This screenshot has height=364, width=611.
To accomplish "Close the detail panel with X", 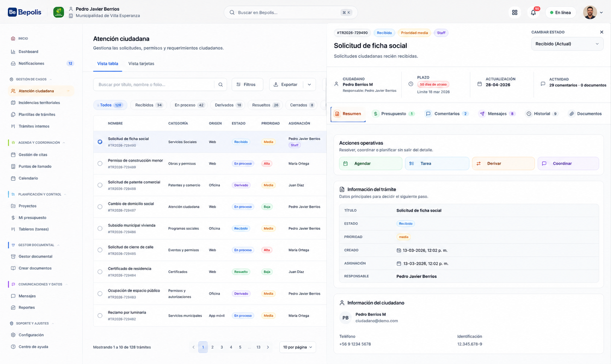I will (602, 32).
